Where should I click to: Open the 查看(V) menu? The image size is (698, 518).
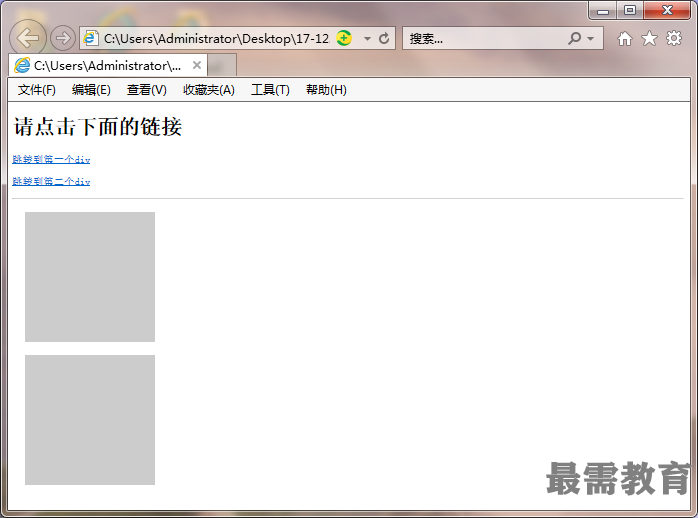point(146,90)
